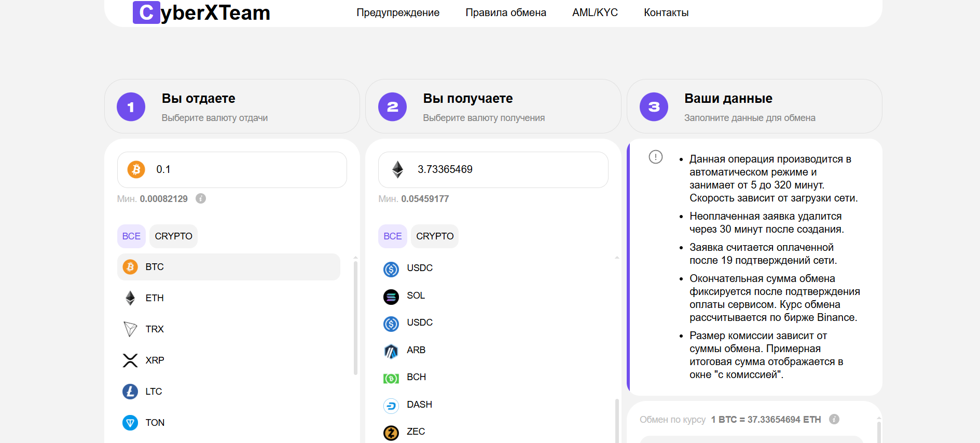Choose the TRX icon in the give list
Image resolution: width=980 pixels, height=443 pixels.
tap(130, 329)
